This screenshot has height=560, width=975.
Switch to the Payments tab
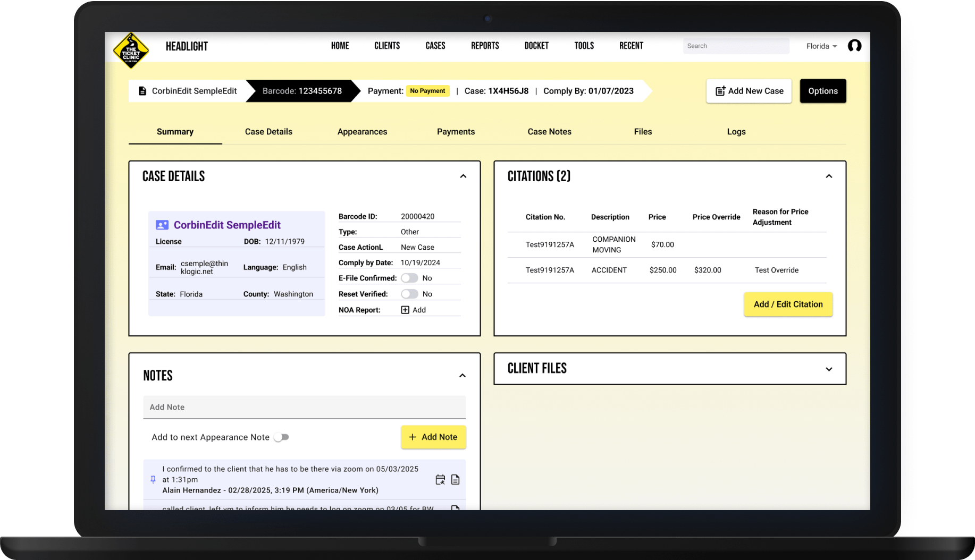(x=456, y=132)
